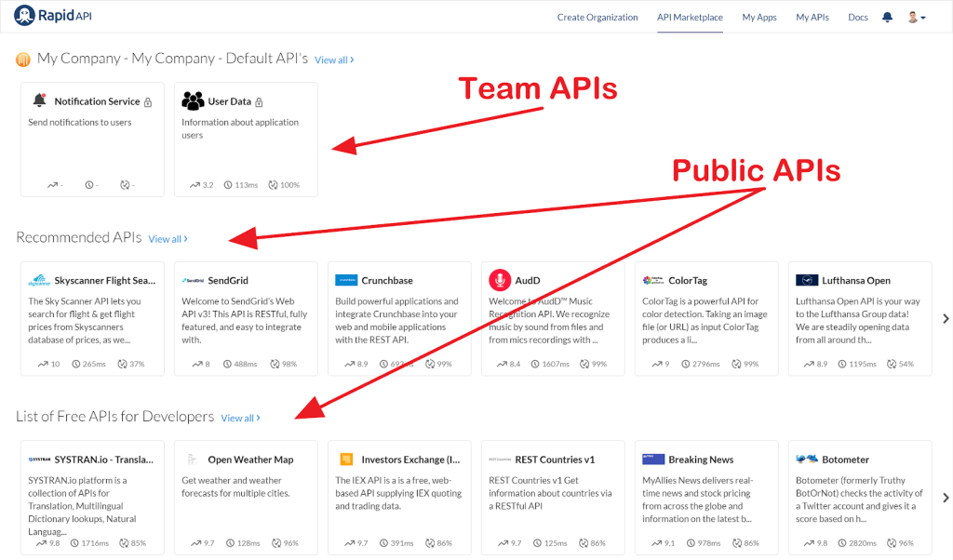The image size is (953, 560).
Task: Open the user avatar menu
Action: pos(917,17)
